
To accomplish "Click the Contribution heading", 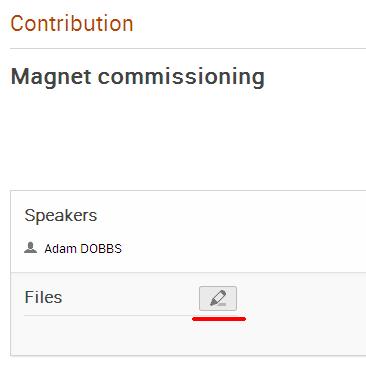I will [x=72, y=24].
